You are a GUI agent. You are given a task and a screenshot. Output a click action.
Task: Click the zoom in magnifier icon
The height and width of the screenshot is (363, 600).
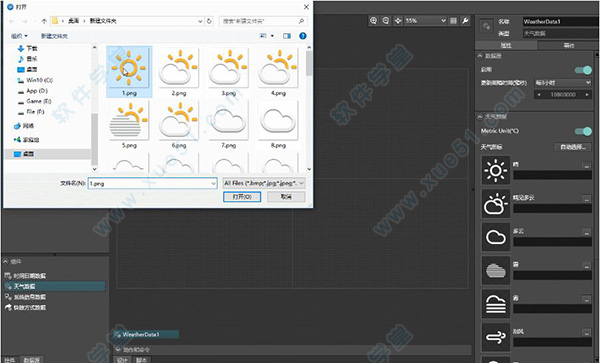click(373, 21)
